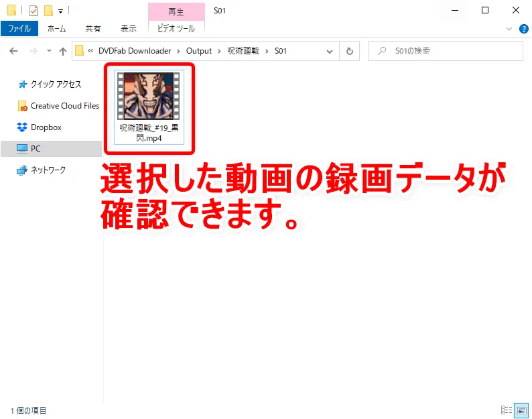532x419 pixels.
Task: Click the folder icon in the title bar
Action: [x=11, y=11]
